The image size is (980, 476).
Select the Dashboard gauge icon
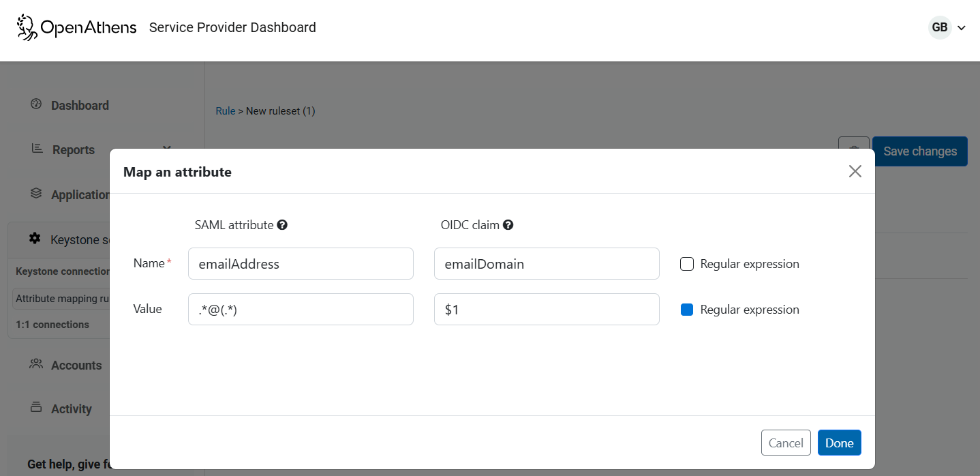(35, 104)
